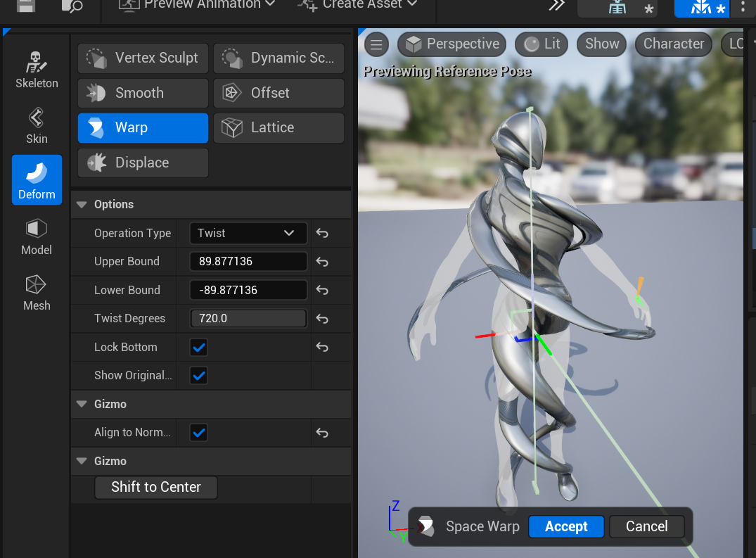Click the Browse to asset icon

coord(72,6)
